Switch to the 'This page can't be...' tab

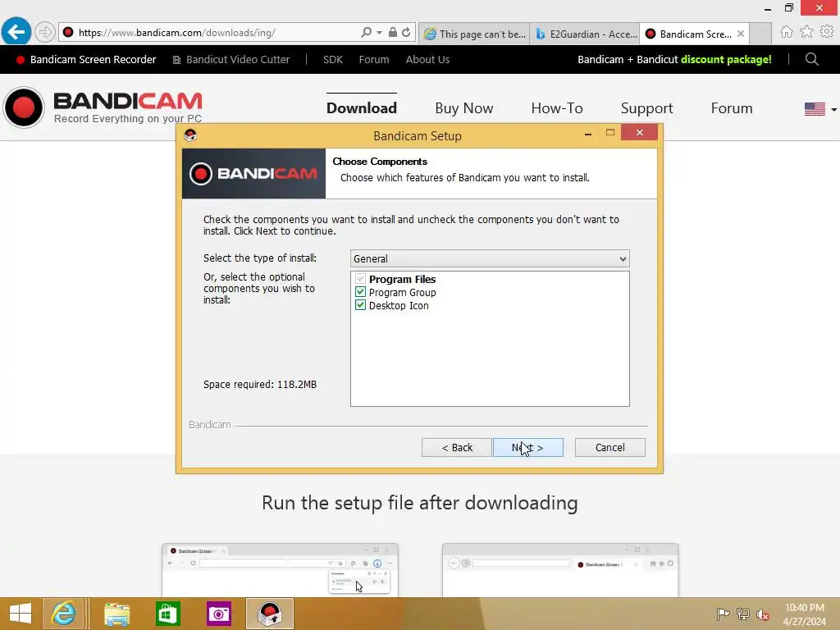[475, 34]
